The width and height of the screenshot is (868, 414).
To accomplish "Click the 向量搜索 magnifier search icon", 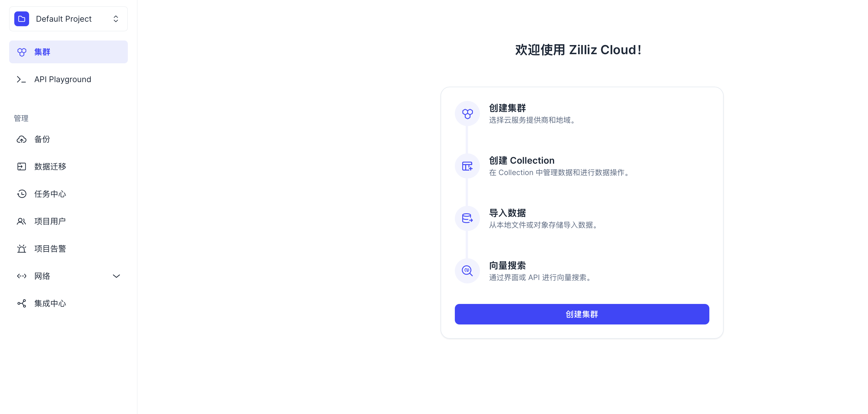I will pos(467,271).
